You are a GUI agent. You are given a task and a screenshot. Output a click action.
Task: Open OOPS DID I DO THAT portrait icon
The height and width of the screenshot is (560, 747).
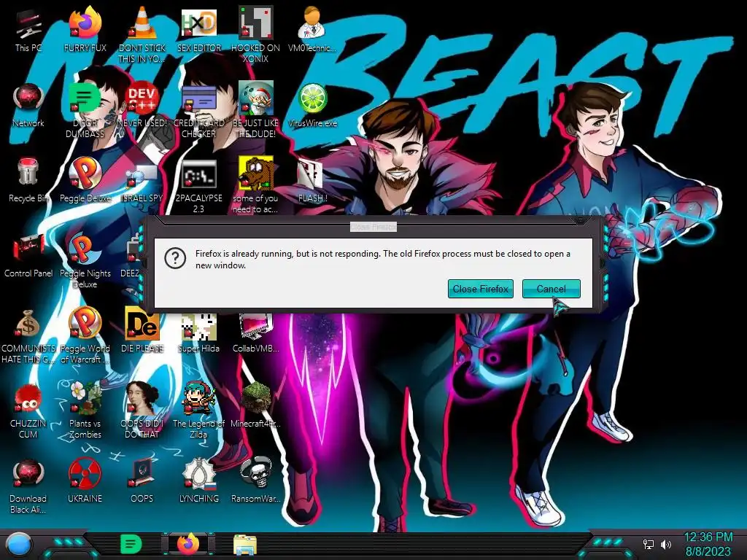click(x=142, y=411)
